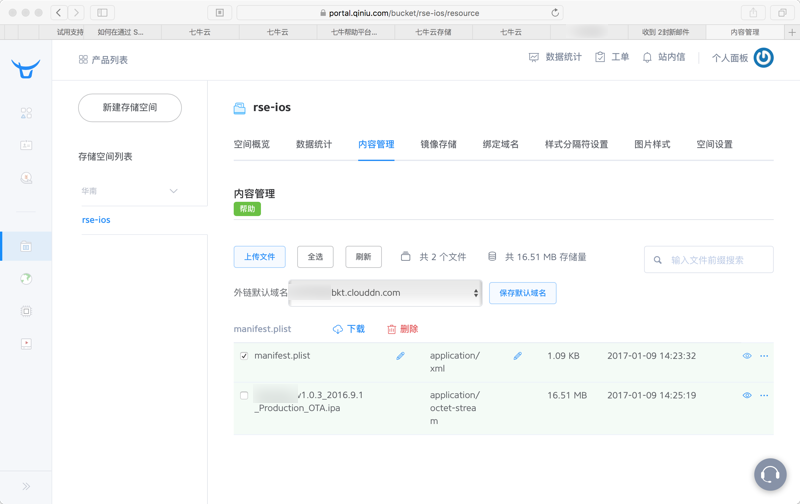Delete the selected file via 删除

(403, 329)
